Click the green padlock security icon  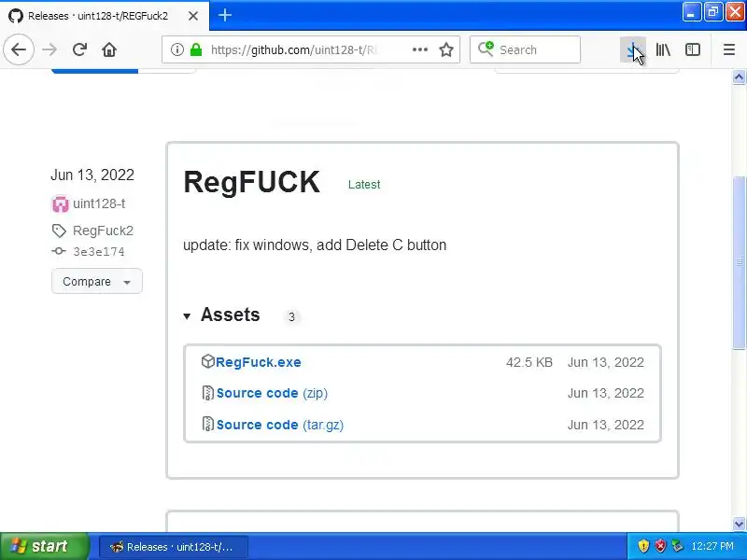[196, 49]
